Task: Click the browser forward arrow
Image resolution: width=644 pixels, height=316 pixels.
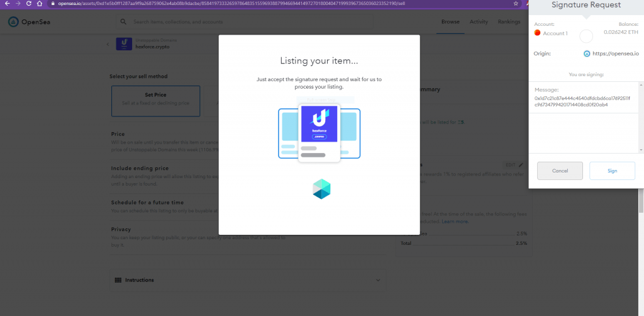Action: (x=18, y=3)
